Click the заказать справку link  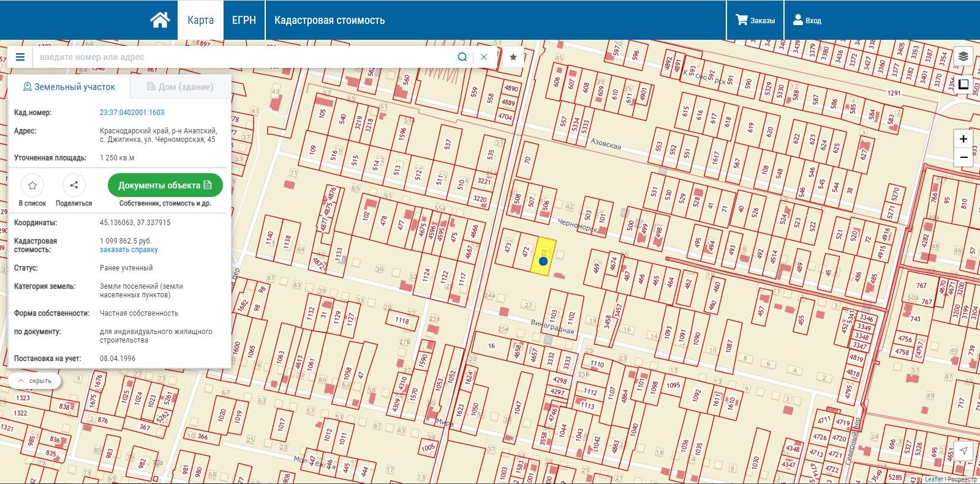[x=129, y=250]
